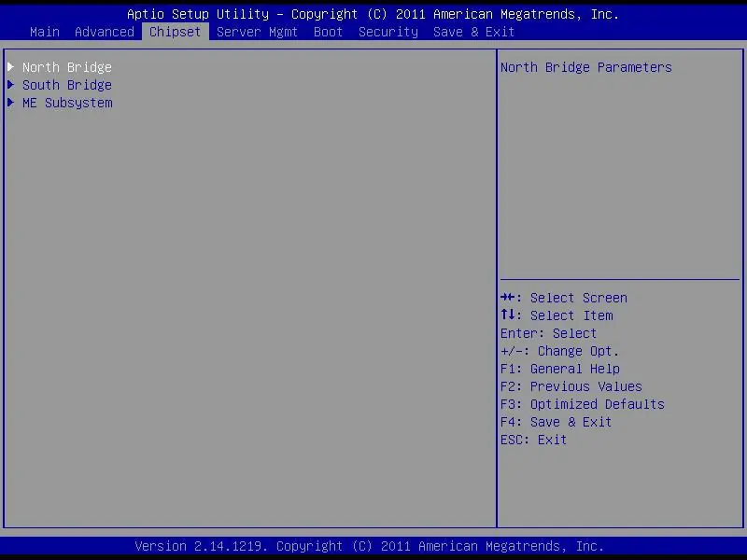Click the arrow beside South Bridge

coord(11,85)
